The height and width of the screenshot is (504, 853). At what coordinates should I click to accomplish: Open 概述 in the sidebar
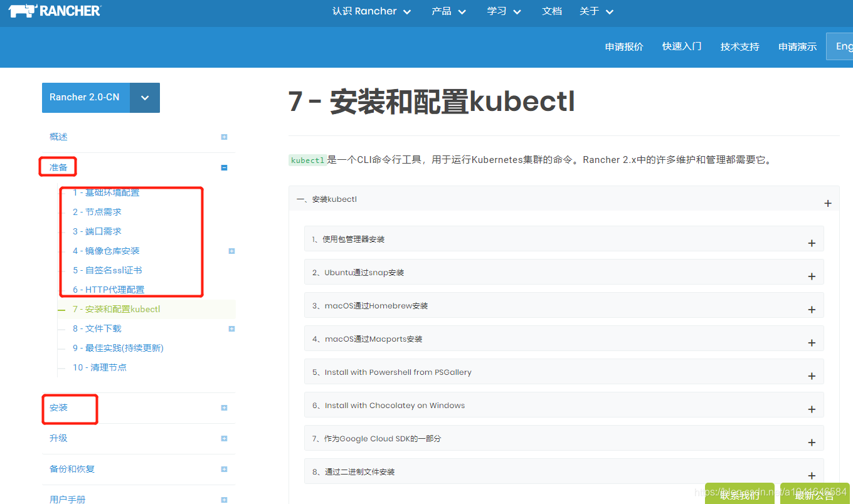pos(58,137)
